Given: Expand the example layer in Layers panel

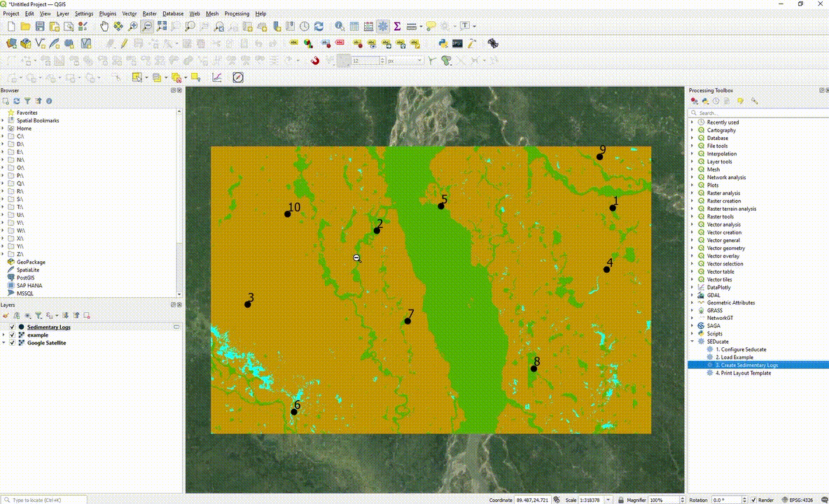Looking at the screenshot, I should point(4,335).
